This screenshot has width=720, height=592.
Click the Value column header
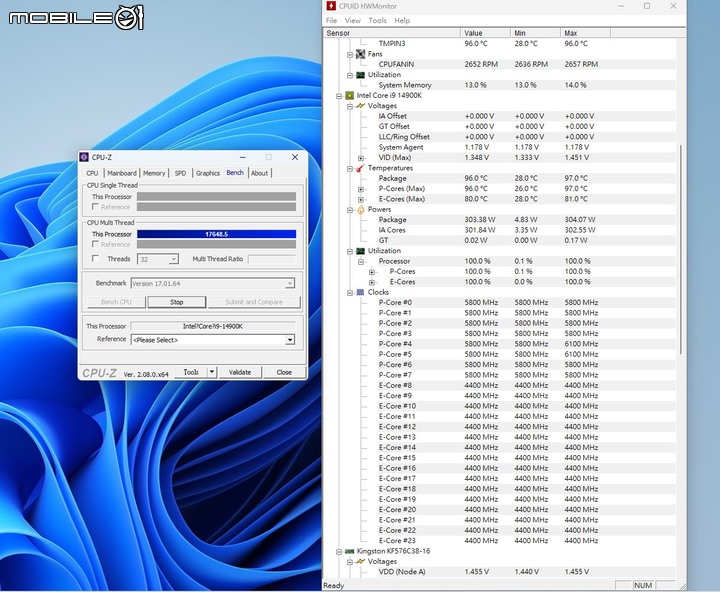(485, 33)
